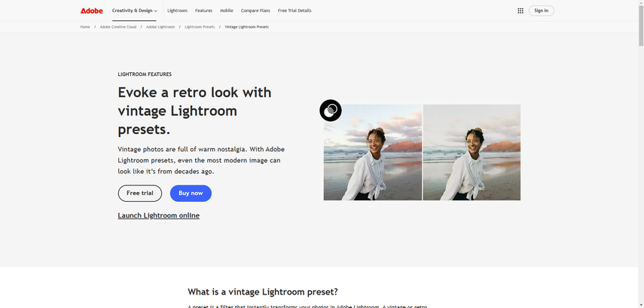
Task: Open the app switcher grid icon
Action: click(x=520, y=11)
